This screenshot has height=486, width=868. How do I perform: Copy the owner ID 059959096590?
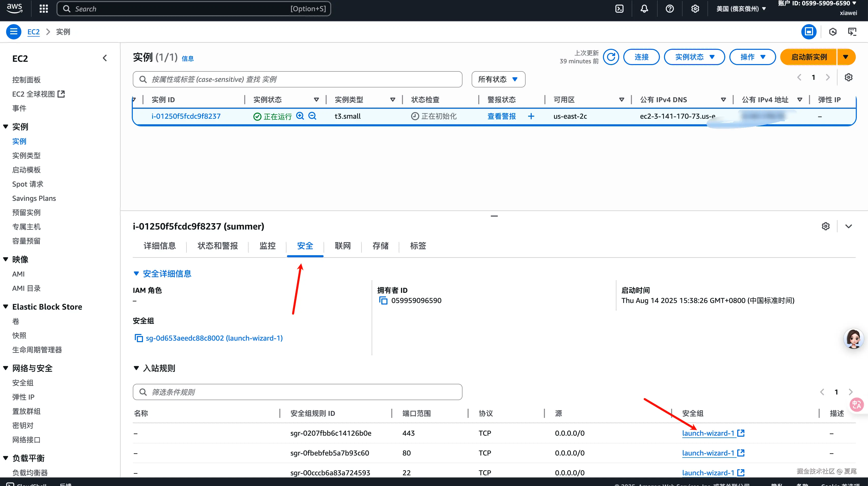(383, 300)
